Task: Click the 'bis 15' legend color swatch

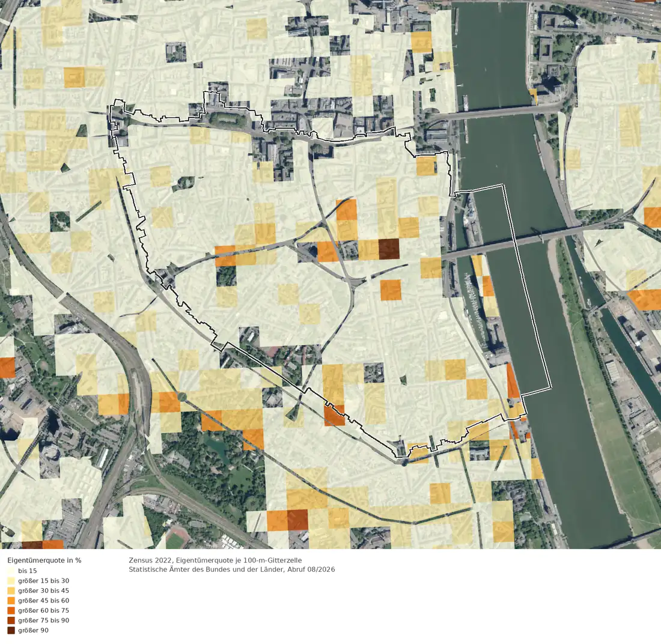Action: pyautogui.click(x=11, y=571)
